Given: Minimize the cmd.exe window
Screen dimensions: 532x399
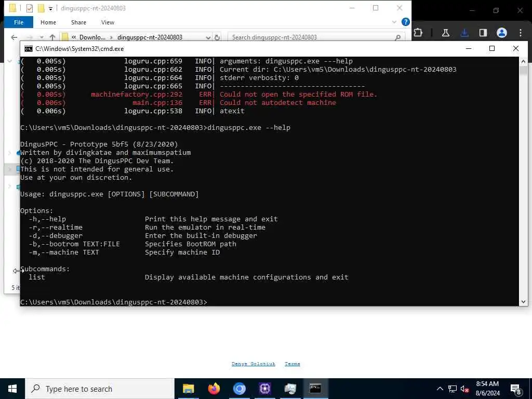Looking at the screenshot, I should [x=469, y=48].
